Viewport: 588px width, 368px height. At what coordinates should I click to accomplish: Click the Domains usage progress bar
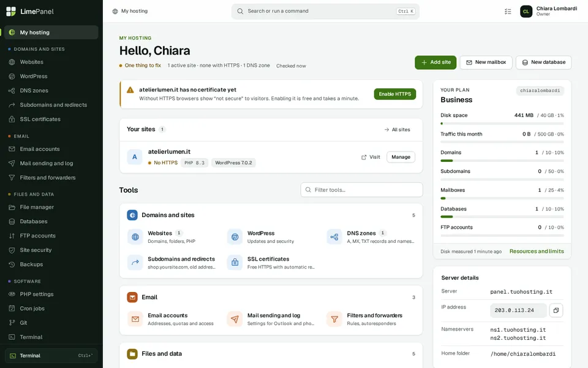[x=502, y=161]
